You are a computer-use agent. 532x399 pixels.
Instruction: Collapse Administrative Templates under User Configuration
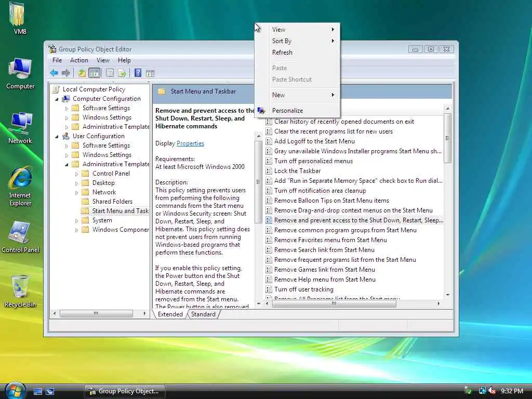pyautogui.click(x=66, y=165)
